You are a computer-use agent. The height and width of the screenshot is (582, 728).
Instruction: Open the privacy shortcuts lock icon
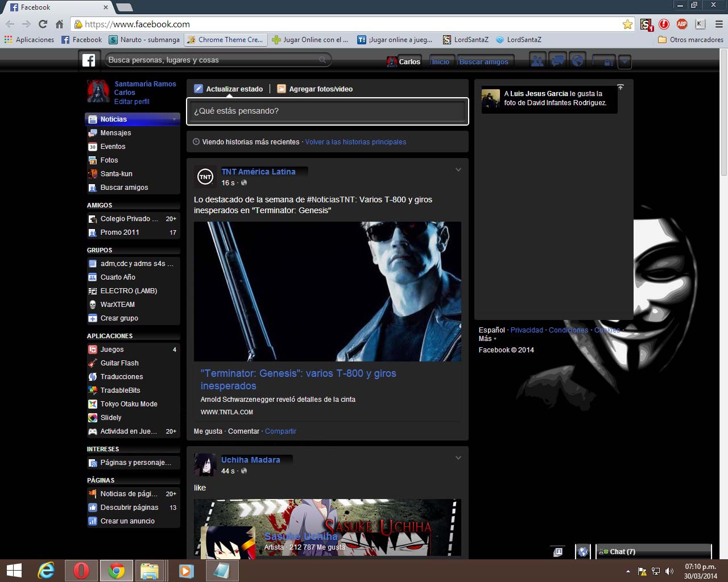pos(605,61)
